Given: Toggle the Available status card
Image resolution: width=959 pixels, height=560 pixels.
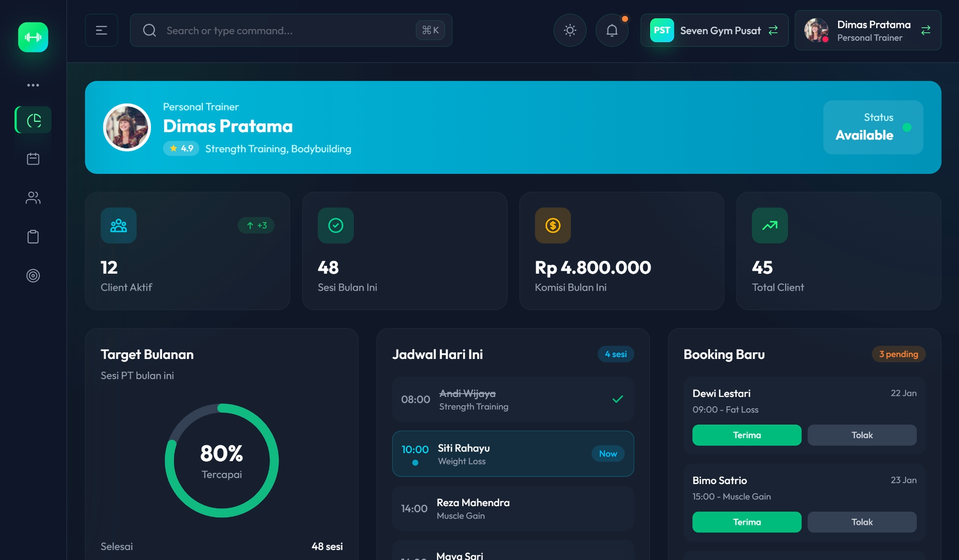Looking at the screenshot, I should [873, 127].
